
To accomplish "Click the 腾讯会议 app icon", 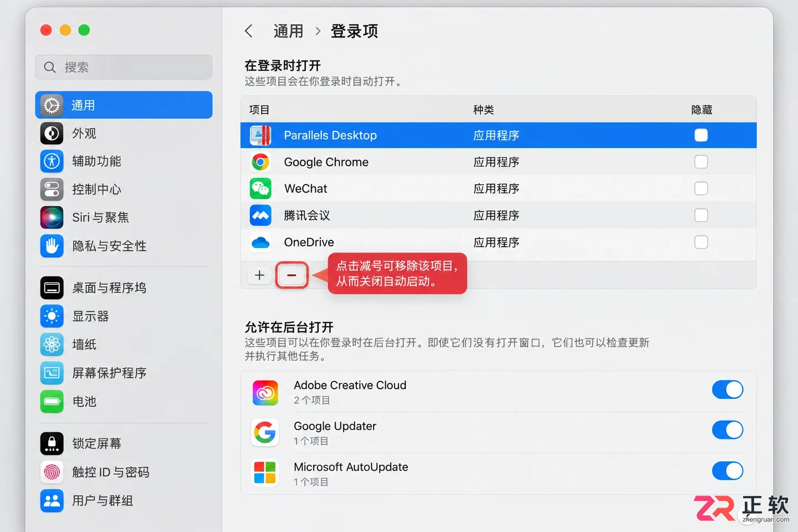I will coord(260,215).
